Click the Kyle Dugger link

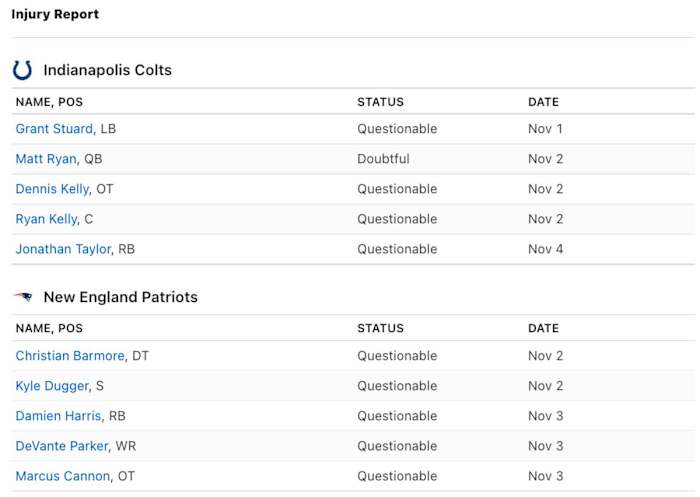(52, 386)
